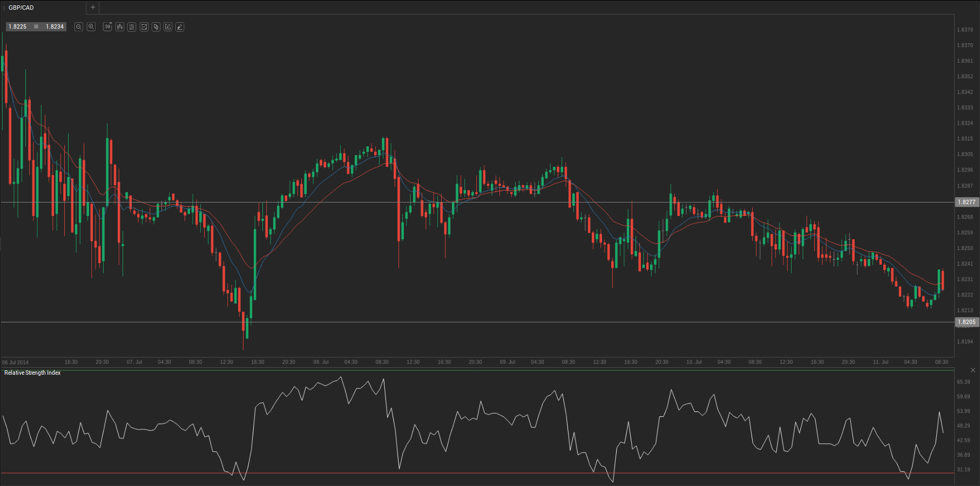Click the zoom out magnifier icon
This screenshot has height=486, width=980.
(x=78, y=26)
